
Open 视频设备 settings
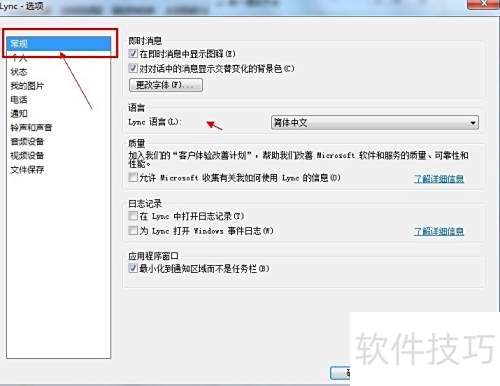[x=27, y=155]
